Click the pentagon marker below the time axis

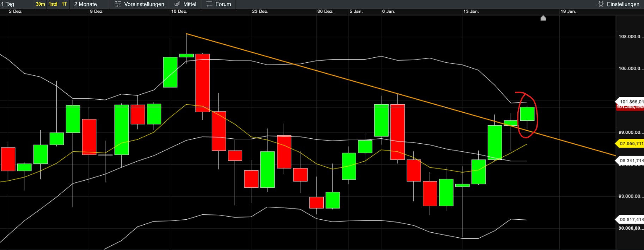click(x=543, y=18)
